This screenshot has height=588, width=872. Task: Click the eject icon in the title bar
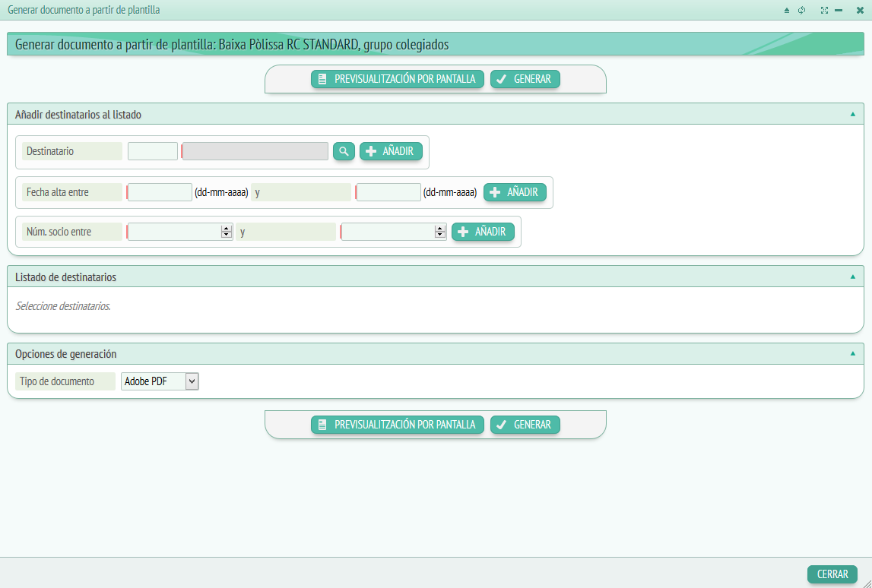(787, 11)
